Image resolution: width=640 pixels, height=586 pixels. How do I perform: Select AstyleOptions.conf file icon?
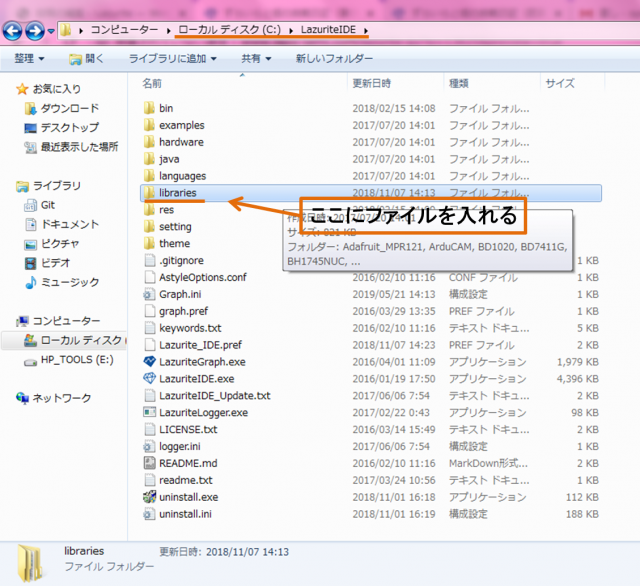pyautogui.click(x=150, y=277)
